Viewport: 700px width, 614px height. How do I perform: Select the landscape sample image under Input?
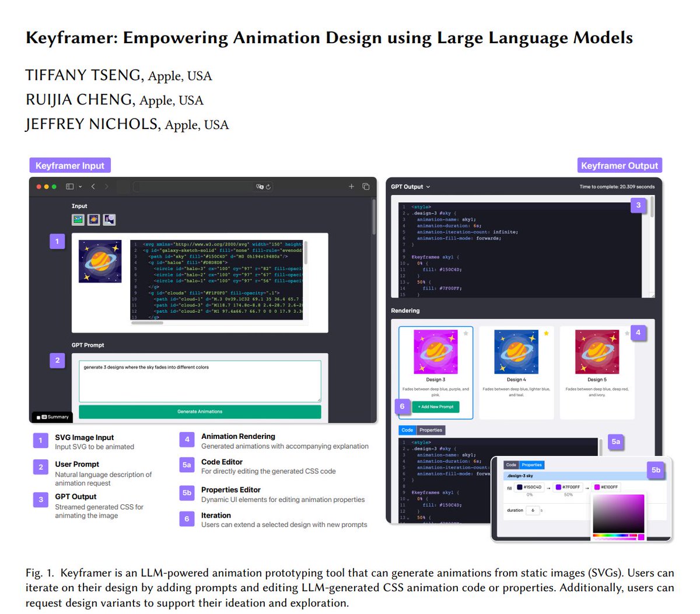point(78,219)
